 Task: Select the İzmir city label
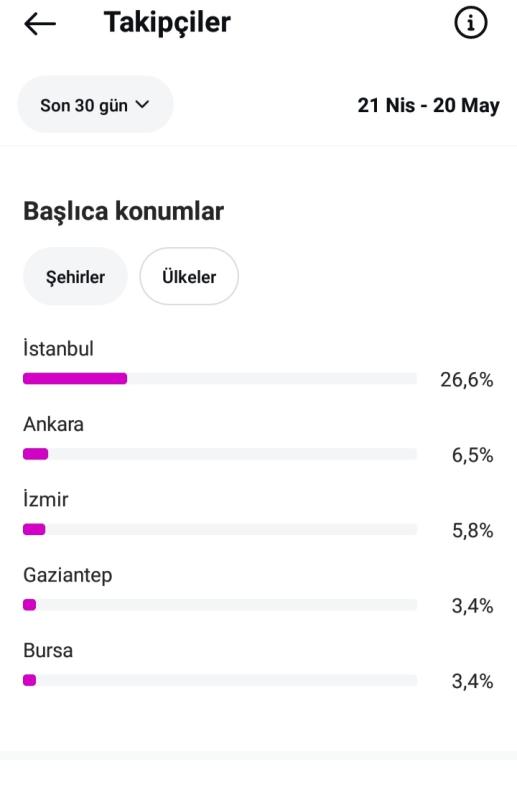45,499
